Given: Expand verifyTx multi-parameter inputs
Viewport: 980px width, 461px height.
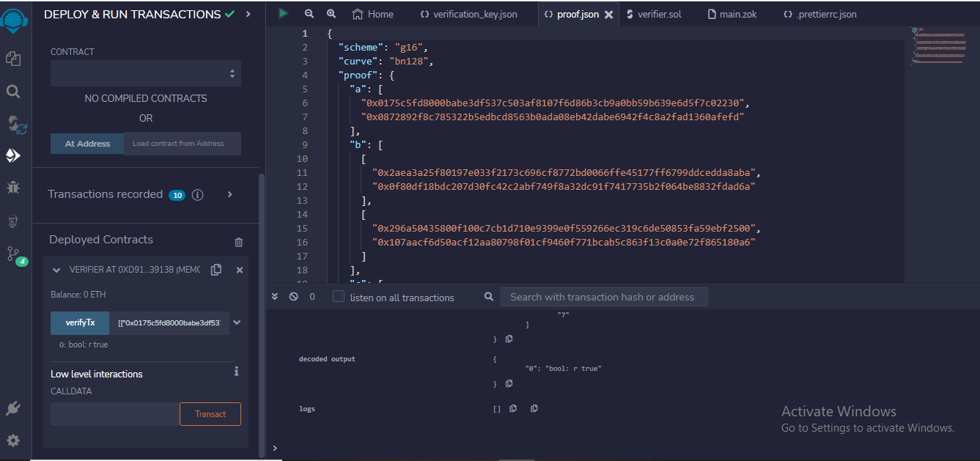Looking at the screenshot, I should (x=236, y=322).
